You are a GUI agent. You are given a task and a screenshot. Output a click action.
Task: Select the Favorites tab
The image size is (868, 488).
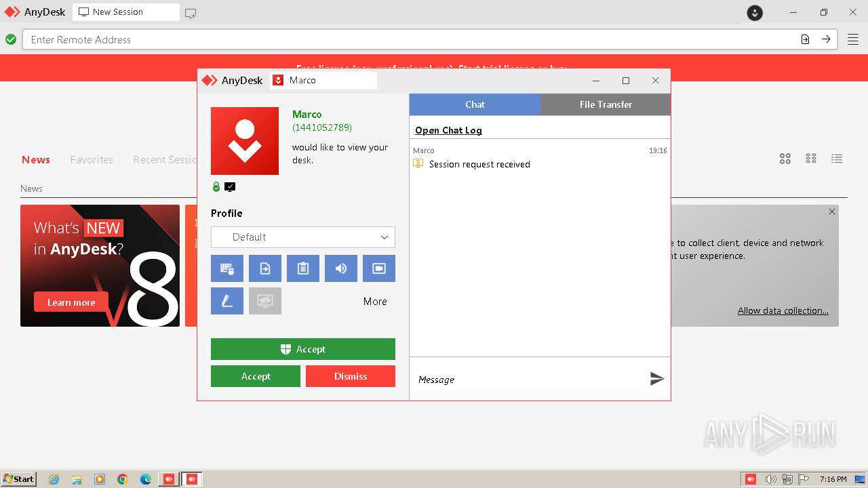coord(92,160)
